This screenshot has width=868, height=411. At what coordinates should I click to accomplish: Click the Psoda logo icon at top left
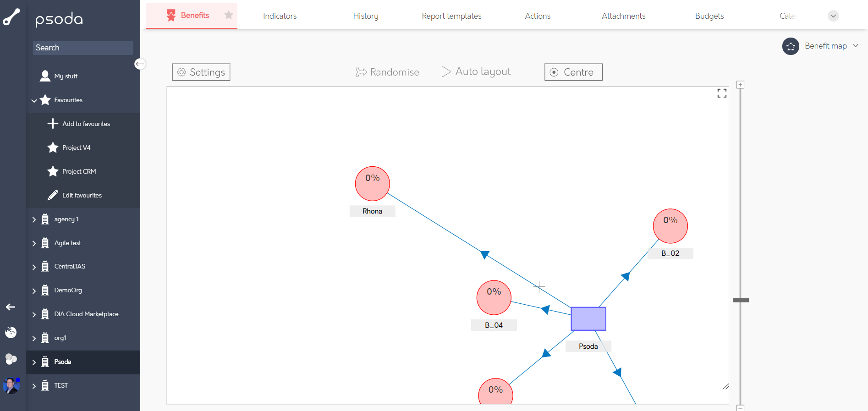click(11, 17)
